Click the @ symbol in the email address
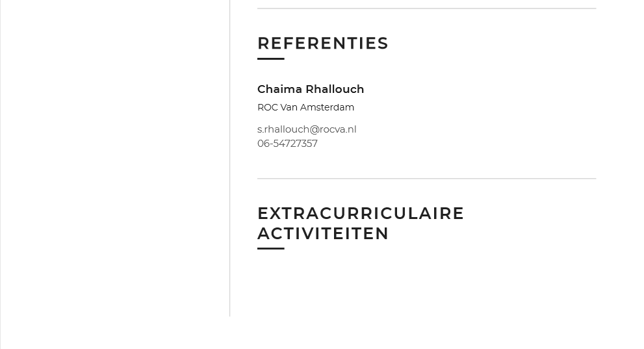Viewport: 644px width, 349px height. [314, 129]
